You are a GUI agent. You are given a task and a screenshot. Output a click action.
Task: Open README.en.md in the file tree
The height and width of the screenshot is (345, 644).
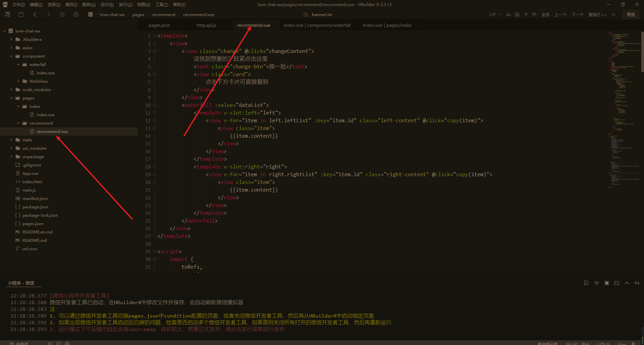(x=38, y=232)
